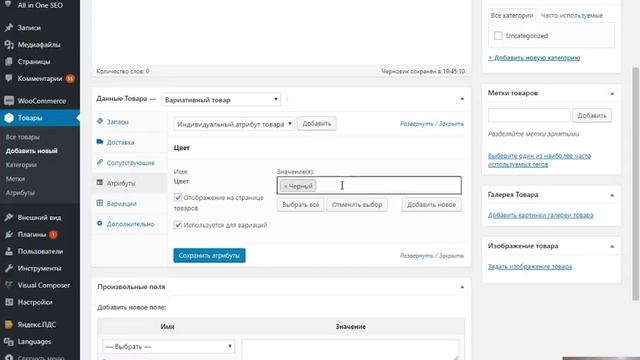Click the Плагины update badge
This screenshot has height=360, width=640.
pos(53,235)
